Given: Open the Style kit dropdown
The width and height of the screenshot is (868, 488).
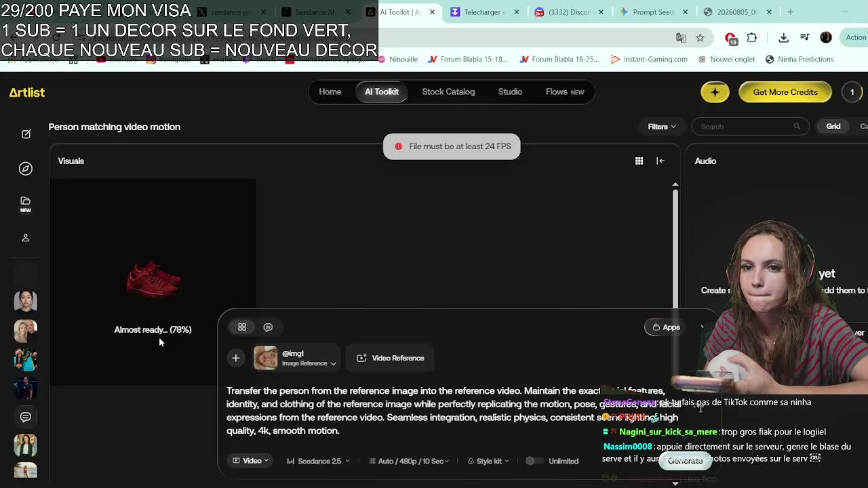Looking at the screenshot, I should click(488, 461).
